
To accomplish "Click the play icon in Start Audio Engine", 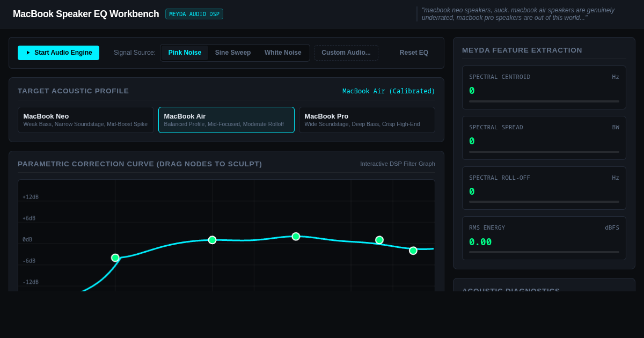I will click(28, 53).
